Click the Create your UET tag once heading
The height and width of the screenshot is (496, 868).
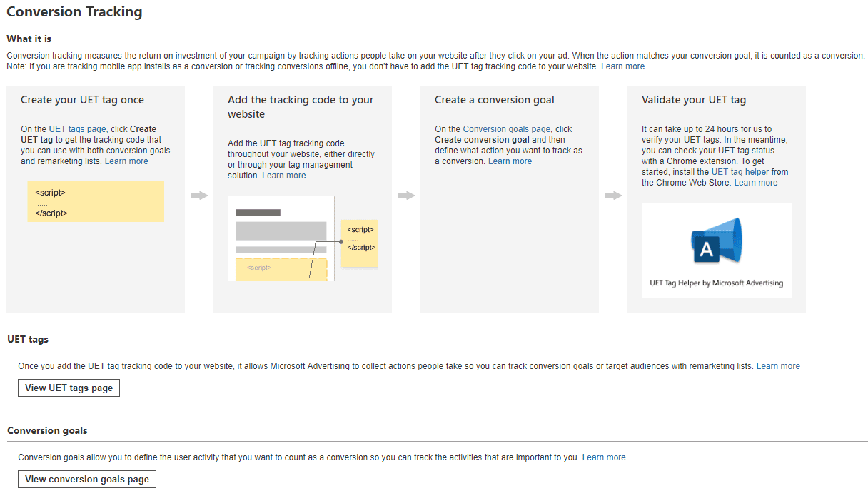82,100
